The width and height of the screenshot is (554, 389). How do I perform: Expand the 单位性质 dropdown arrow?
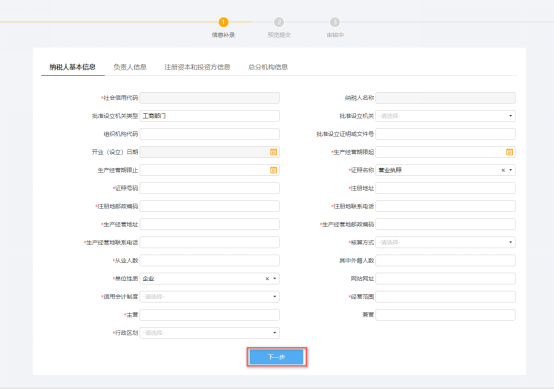pyautogui.click(x=275, y=279)
